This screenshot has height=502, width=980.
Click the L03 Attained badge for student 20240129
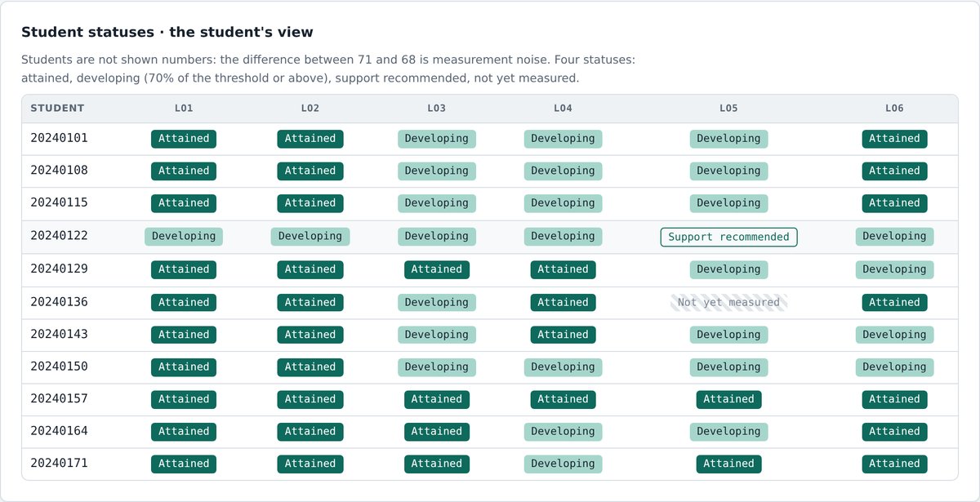point(437,269)
